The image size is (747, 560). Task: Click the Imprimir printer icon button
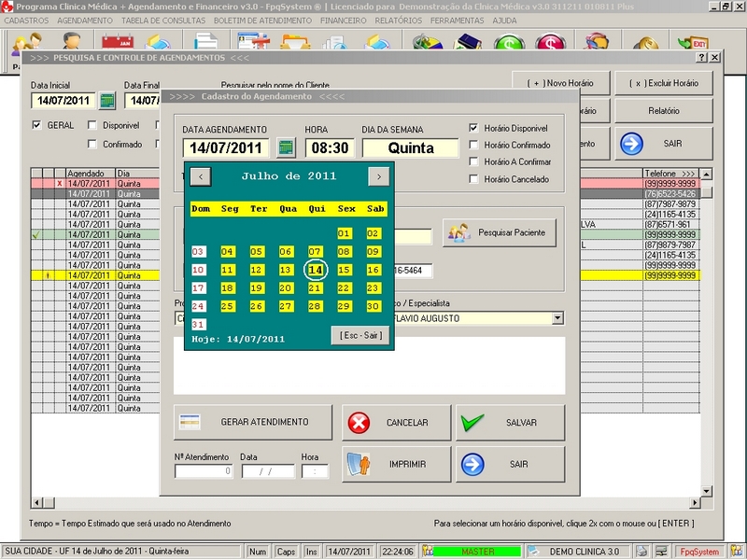(x=359, y=464)
